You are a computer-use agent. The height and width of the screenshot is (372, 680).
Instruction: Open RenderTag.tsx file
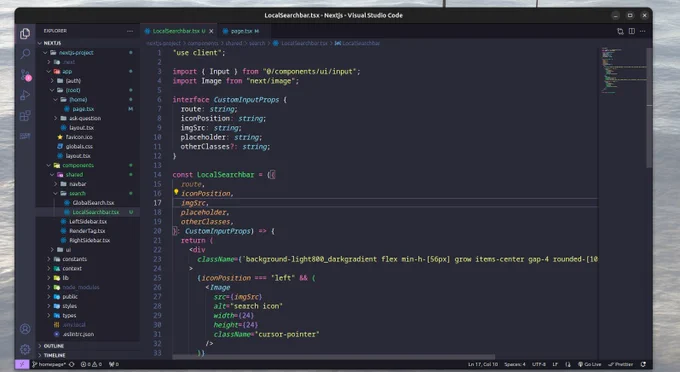pyautogui.click(x=87, y=231)
